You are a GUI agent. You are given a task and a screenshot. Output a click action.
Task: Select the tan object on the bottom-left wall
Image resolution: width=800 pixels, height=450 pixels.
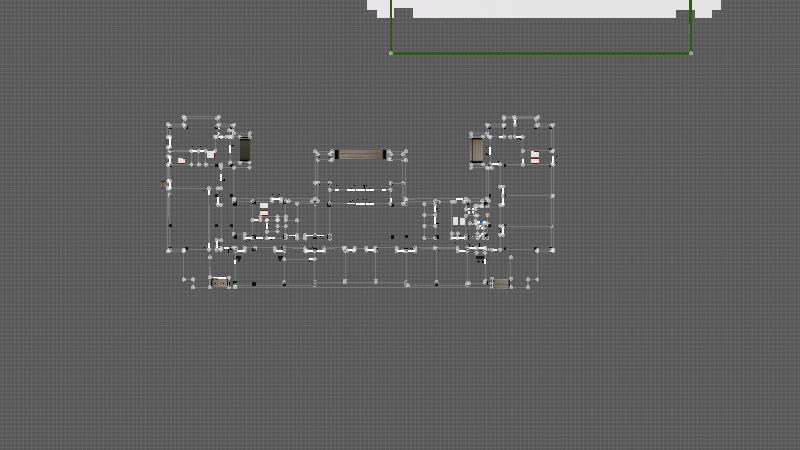pyautogui.click(x=219, y=282)
